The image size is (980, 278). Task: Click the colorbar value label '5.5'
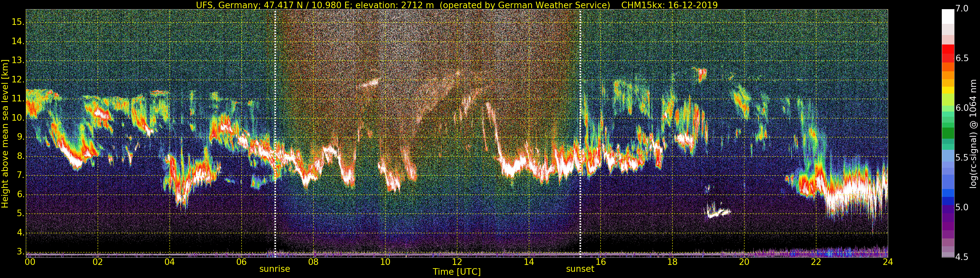[962, 158]
